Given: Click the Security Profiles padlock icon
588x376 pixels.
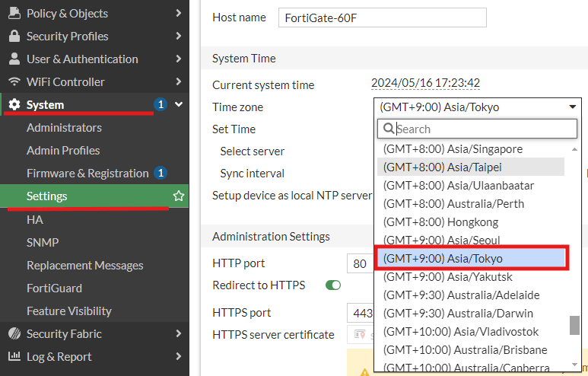Looking at the screenshot, I should click(x=14, y=36).
